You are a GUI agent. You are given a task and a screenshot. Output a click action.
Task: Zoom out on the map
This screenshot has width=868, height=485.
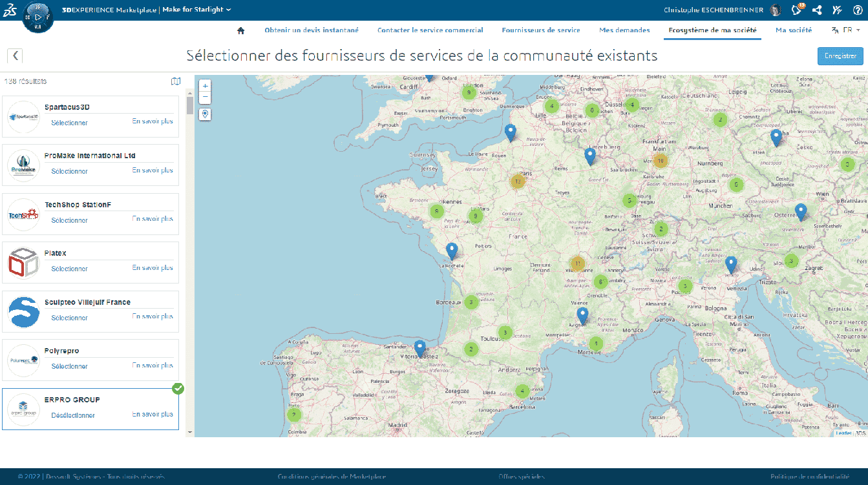point(205,97)
